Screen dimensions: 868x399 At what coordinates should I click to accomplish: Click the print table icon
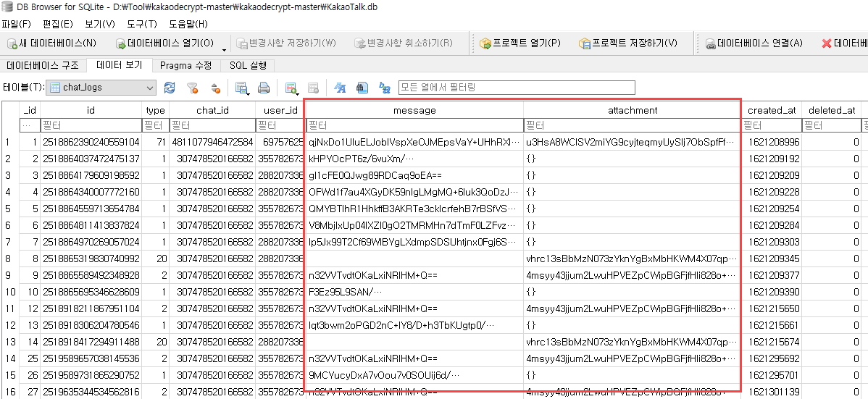264,88
